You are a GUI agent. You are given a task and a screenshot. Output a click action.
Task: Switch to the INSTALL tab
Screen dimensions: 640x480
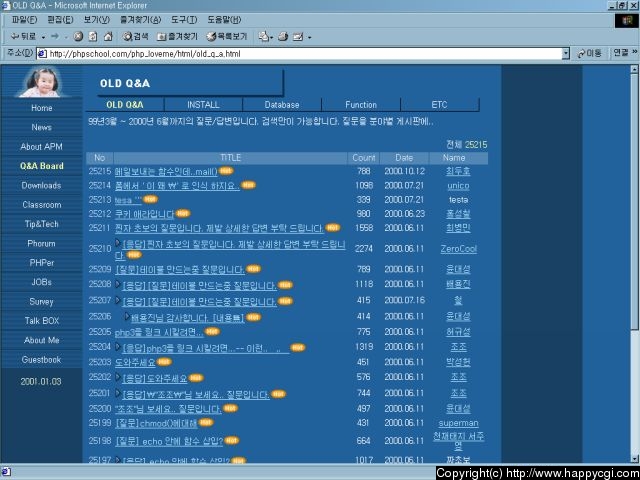(x=203, y=105)
